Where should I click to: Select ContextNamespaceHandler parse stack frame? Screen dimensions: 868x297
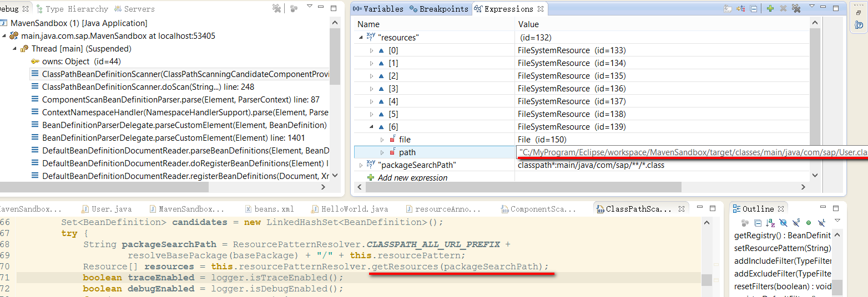(180, 112)
